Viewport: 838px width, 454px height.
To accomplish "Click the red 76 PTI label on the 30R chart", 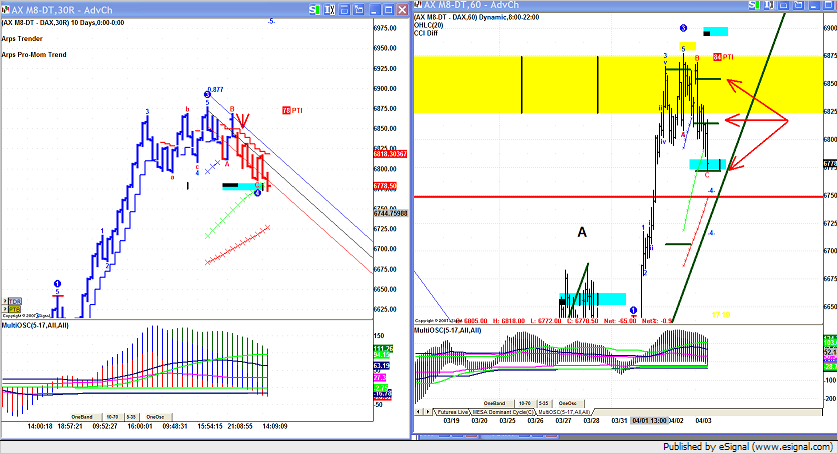I will [292, 110].
